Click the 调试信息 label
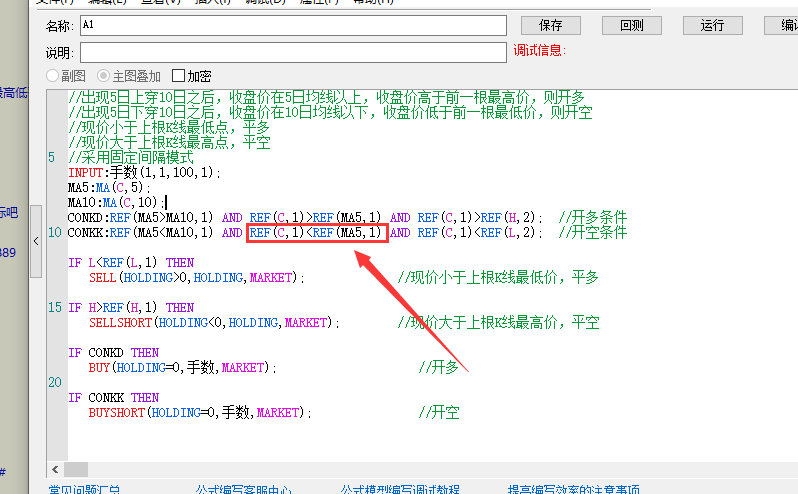The image size is (798, 494). [539, 50]
